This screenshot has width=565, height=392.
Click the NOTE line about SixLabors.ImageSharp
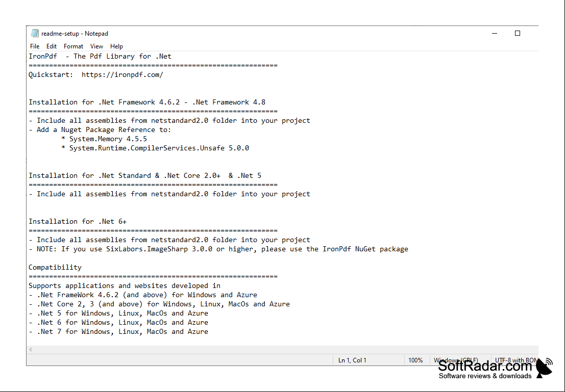[219, 249]
